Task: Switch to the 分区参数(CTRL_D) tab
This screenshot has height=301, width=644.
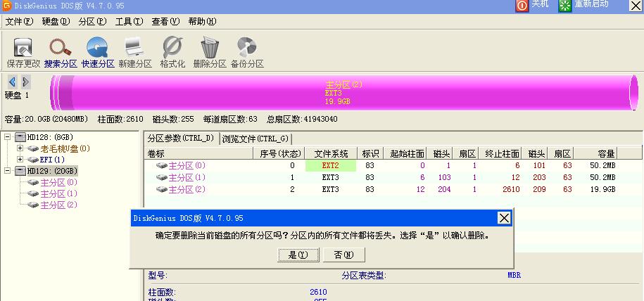Action: click(x=181, y=138)
